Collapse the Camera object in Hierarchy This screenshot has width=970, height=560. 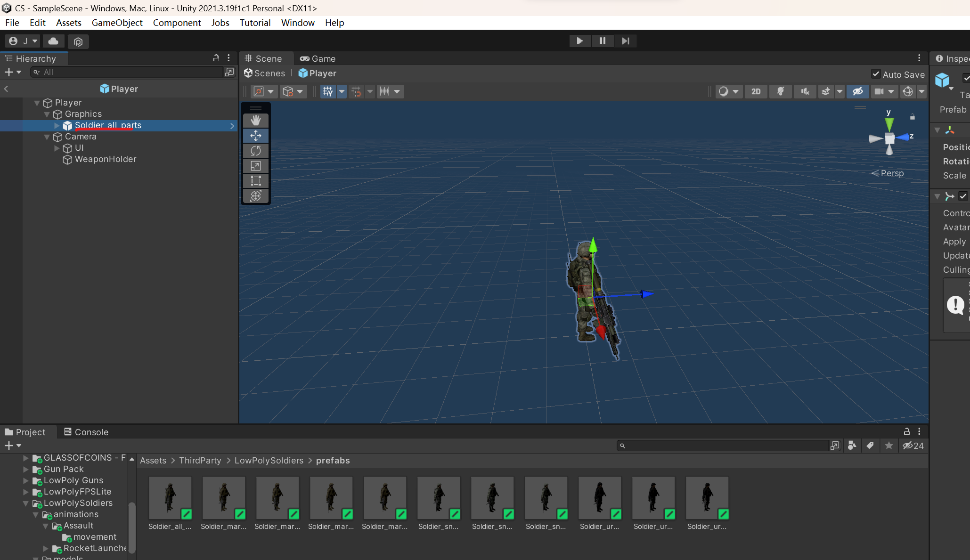[47, 137]
